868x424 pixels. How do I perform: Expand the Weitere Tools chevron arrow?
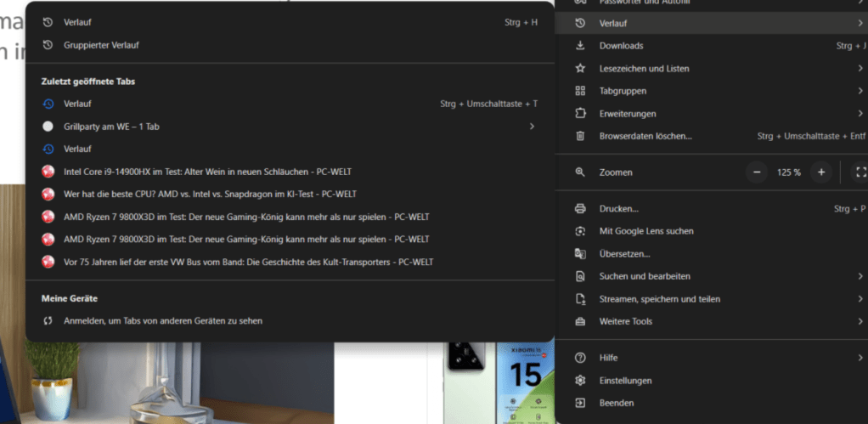(x=860, y=321)
